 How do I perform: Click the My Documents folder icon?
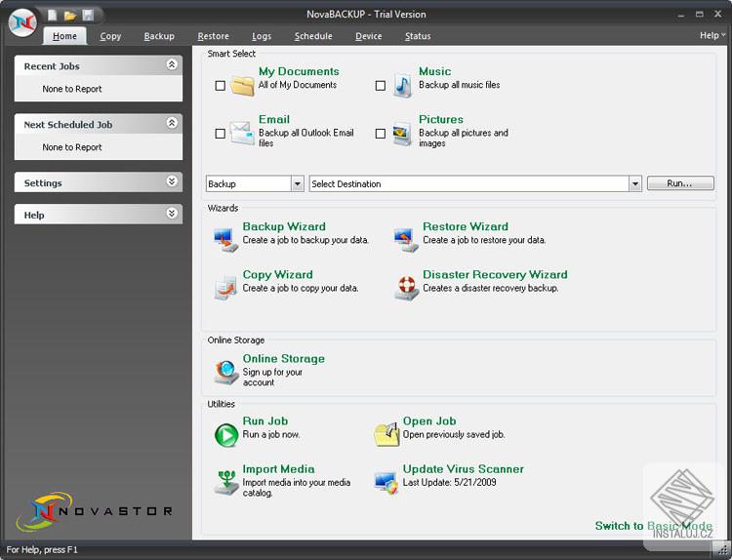coord(242,86)
